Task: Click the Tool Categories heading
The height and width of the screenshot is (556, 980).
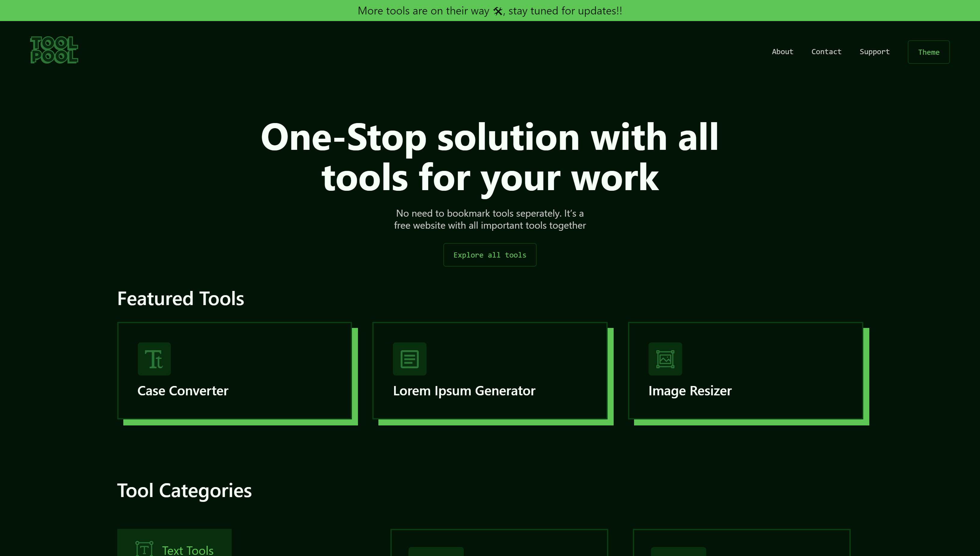Action: (184, 491)
